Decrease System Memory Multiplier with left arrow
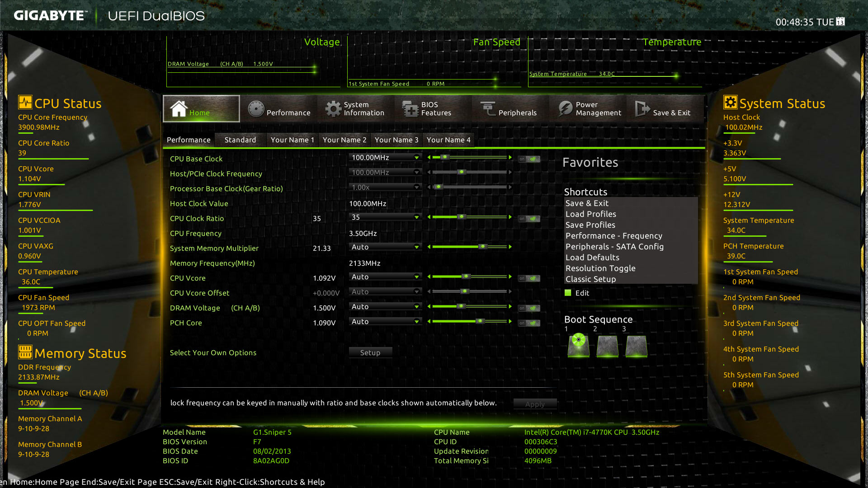868x488 pixels. [429, 247]
